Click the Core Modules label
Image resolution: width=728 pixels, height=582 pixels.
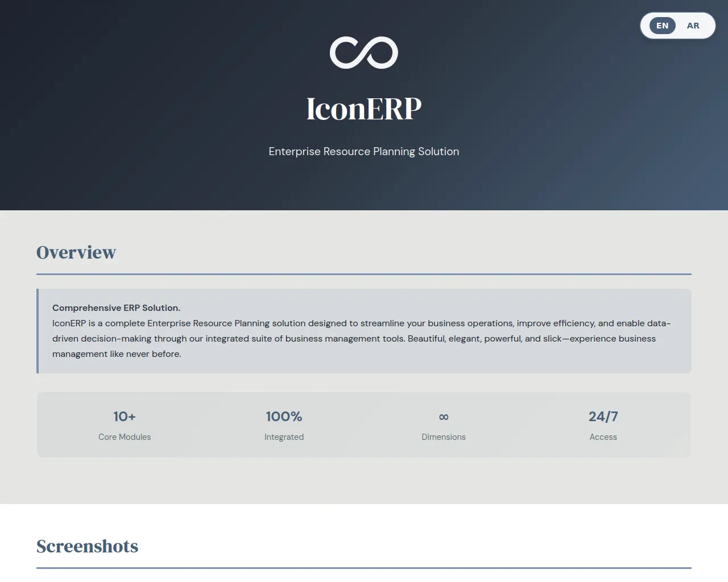click(x=125, y=437)
